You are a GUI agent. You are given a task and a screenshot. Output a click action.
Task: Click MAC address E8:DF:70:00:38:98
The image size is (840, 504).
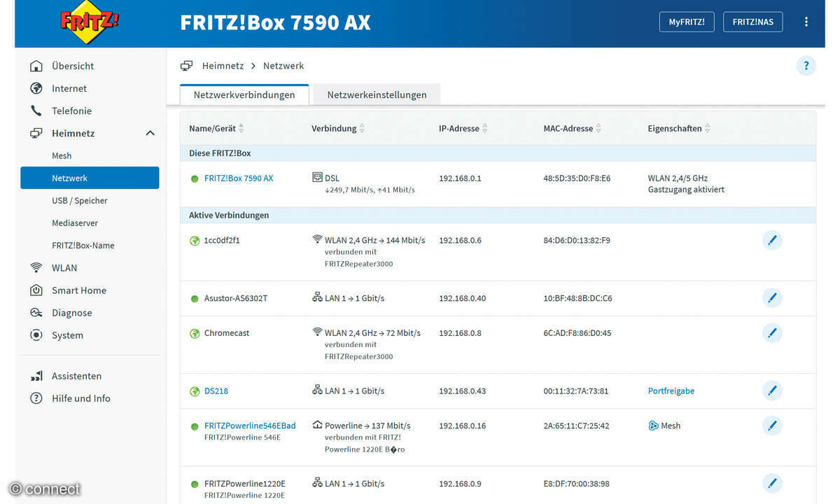[577, 484]
